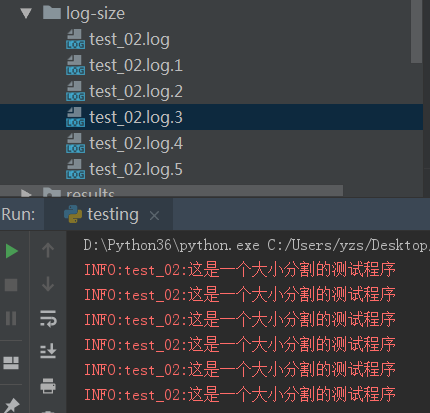
Task: Select test_02.log.5 file
Action: tap(136, 169)
